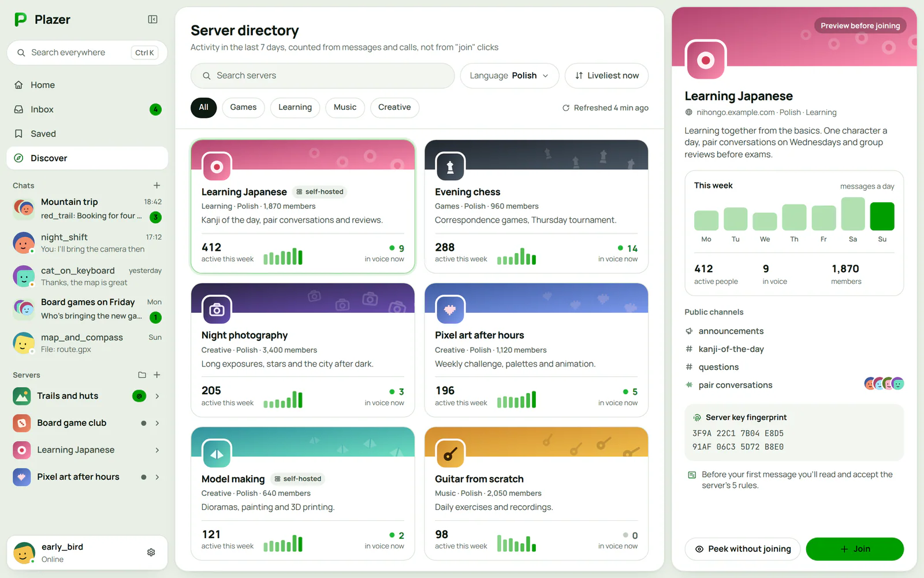Go to Saved items

[x=87, y=134]
